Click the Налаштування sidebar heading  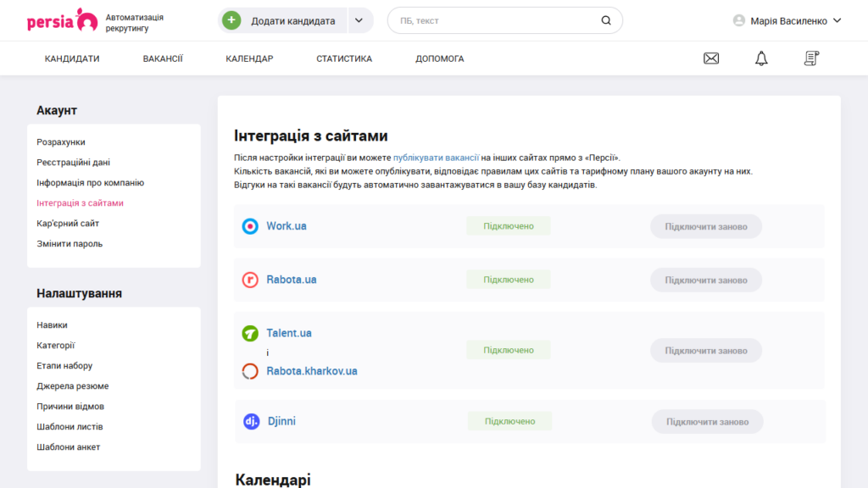click(79, 293)
